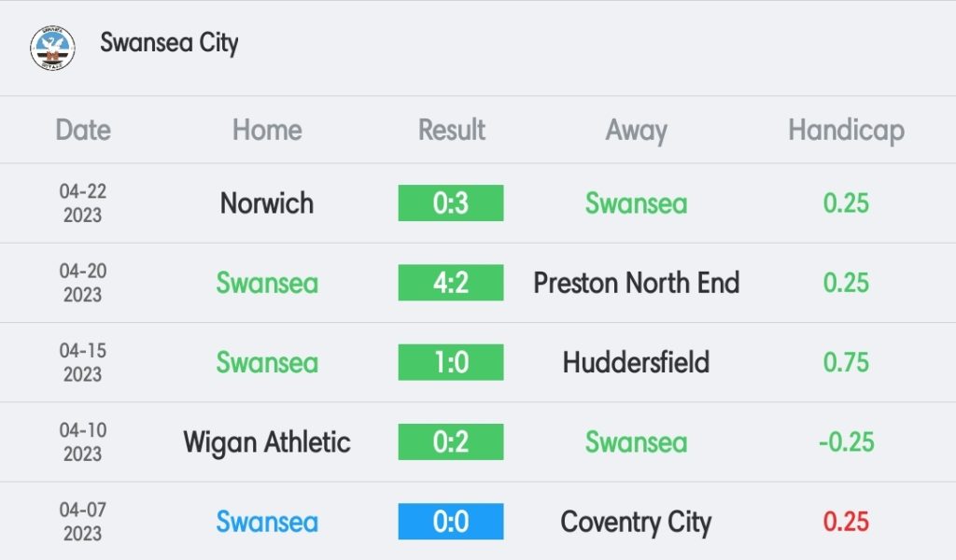Screen dimensions: 956x560
Task: Open the 0:3 Norwich result badge
Action: (x=451, y=203)
